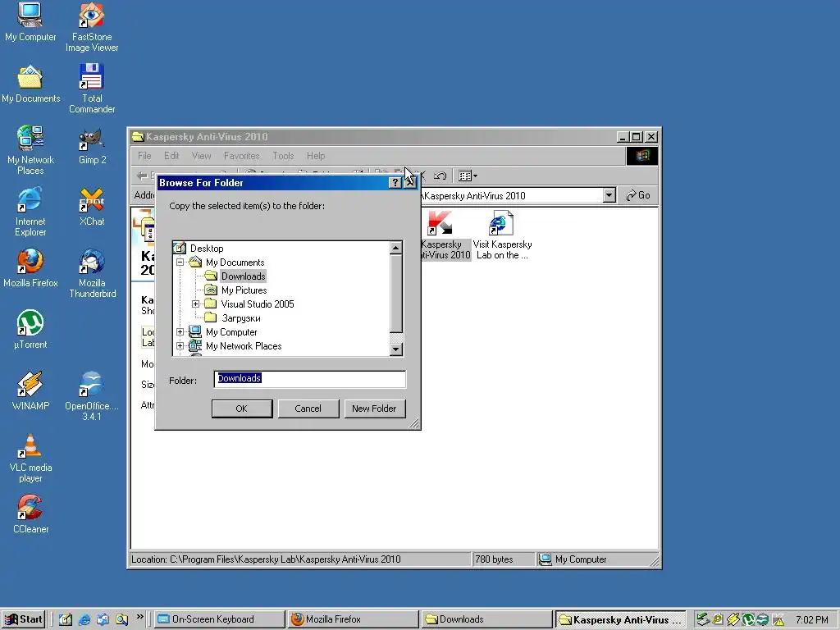Launch µTorrent desktop shortcut

pyautogui.click(x=30, y=330)
